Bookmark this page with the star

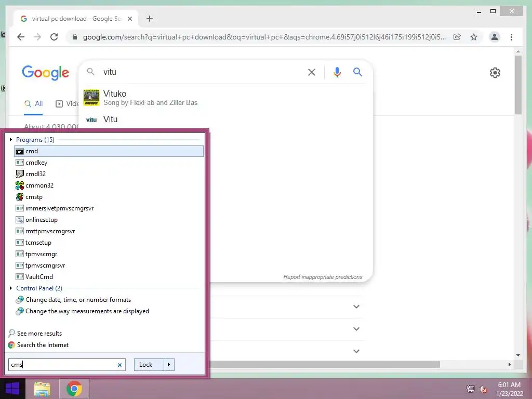pos(474,37)
